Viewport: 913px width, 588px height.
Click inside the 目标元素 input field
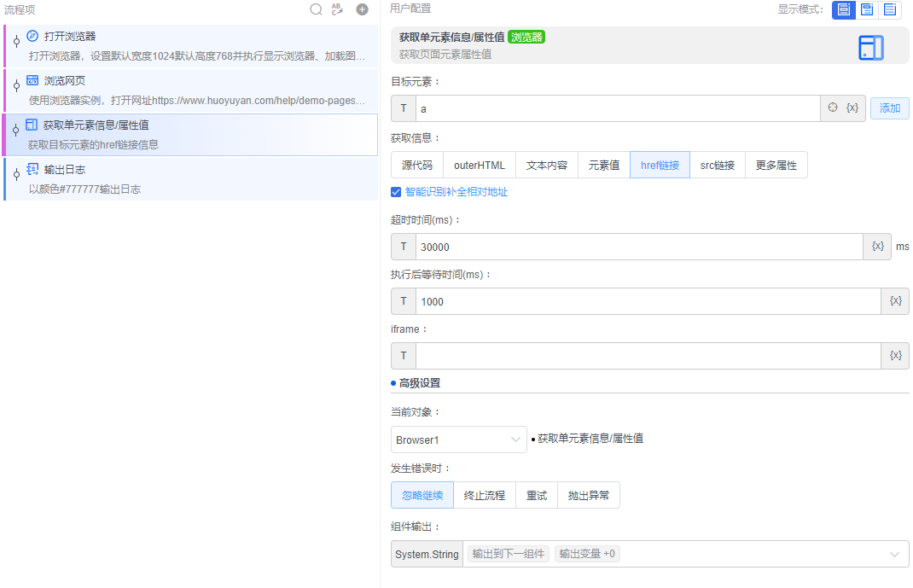[x=597, y=108]
